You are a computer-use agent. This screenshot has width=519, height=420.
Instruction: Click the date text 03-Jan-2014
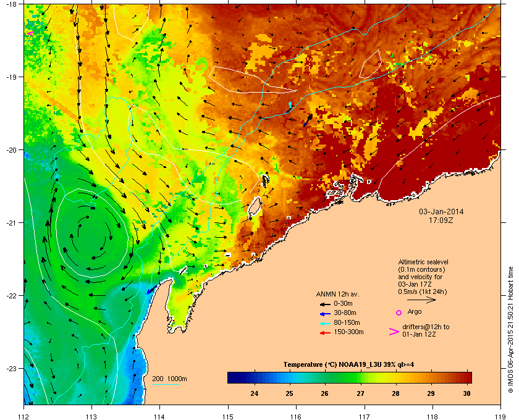(x=441, y=212)
